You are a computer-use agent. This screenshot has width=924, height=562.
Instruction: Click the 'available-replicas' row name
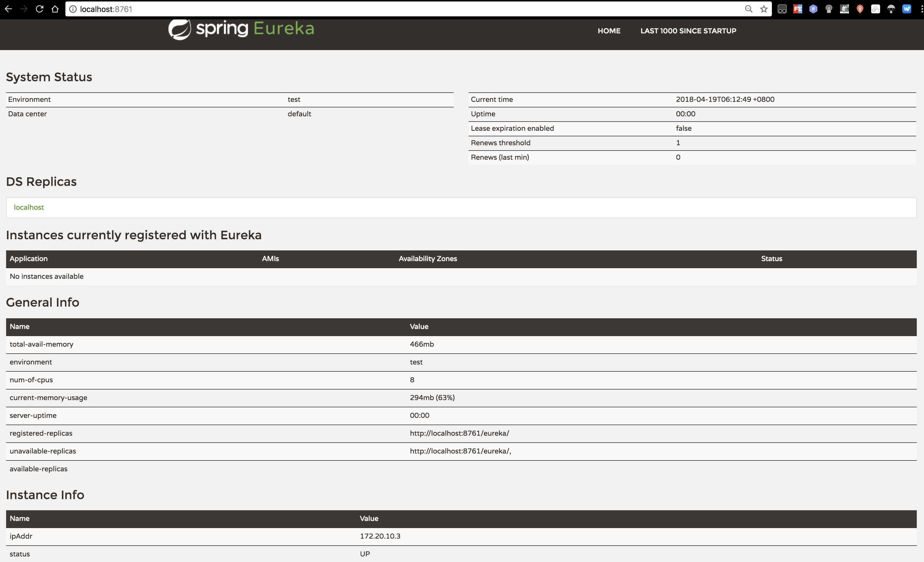[39, 469]
